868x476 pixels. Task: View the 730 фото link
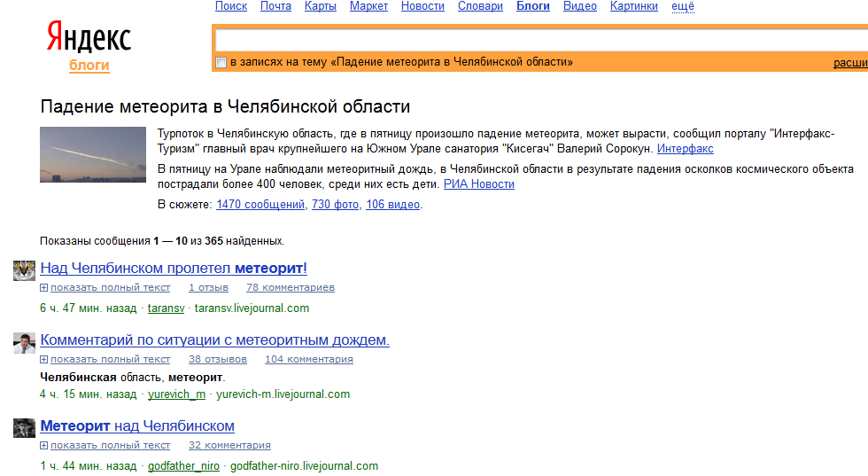[335, 205]
